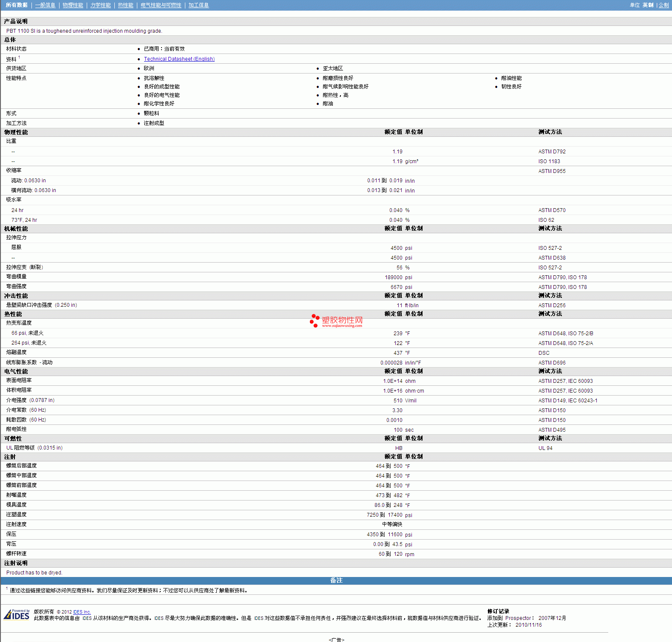Viewport: 672px width, 642px height.
Task: Click the ASTM D792 test method entry
Action: click(x=552, y=152)
